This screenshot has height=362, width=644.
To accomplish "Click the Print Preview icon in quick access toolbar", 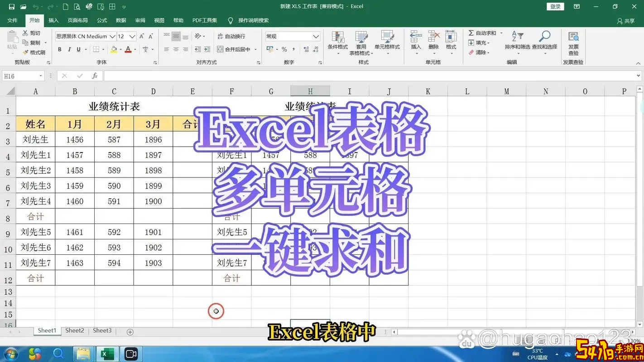I will [x=77, y=7].
